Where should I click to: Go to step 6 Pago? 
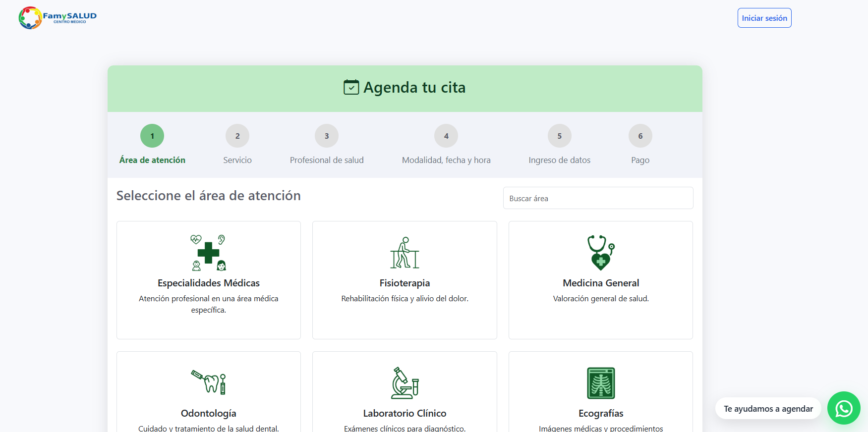(x=640, y=136)
